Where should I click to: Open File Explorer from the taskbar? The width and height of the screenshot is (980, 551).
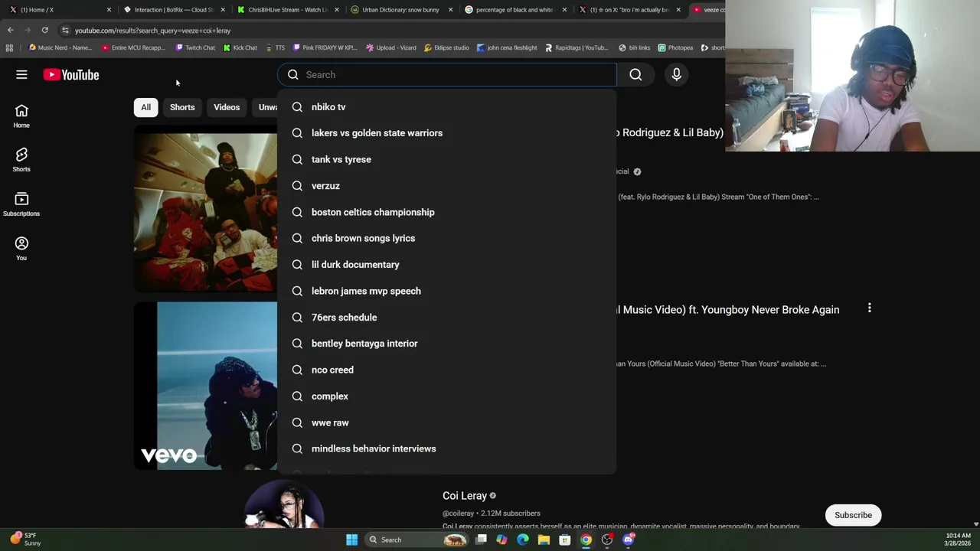[x=544, y=540]
